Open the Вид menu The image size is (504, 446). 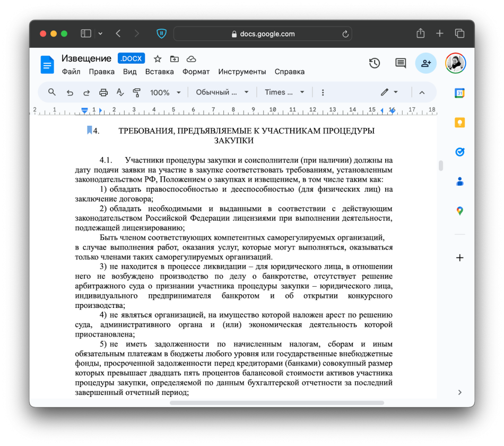pyautogui.click(x=130, y=72)
